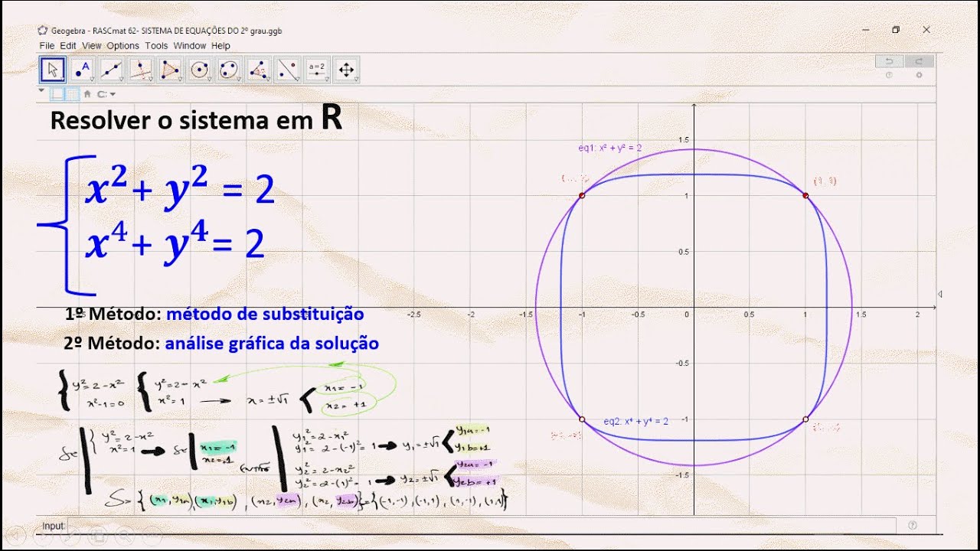Toggle the axes display button

(x=57, y=94)
